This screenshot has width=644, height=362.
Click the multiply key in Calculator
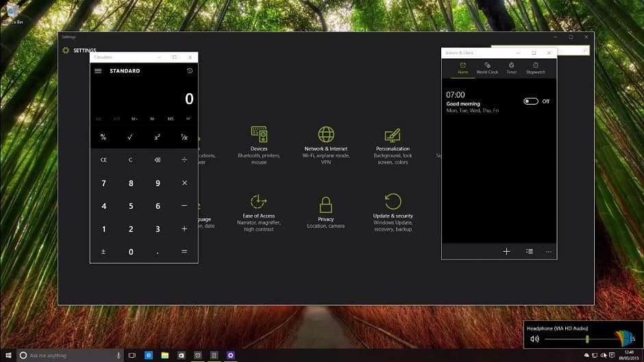(184, 183)
